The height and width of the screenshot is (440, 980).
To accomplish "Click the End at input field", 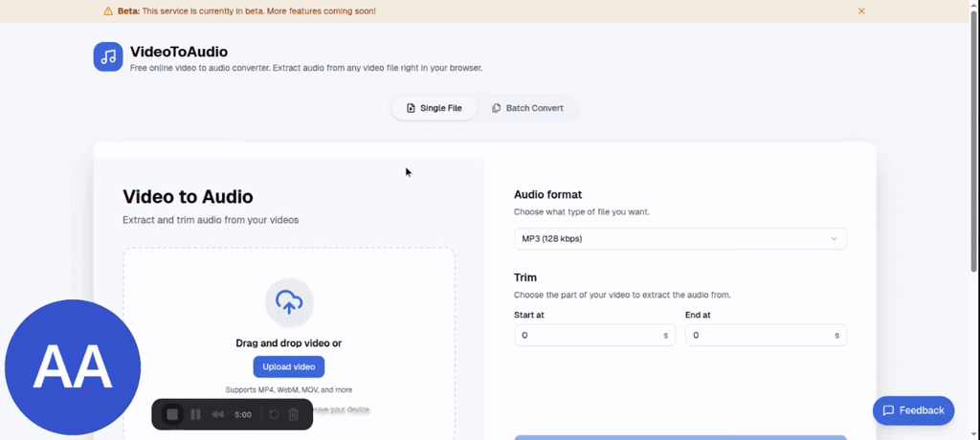I will [760, 336].
